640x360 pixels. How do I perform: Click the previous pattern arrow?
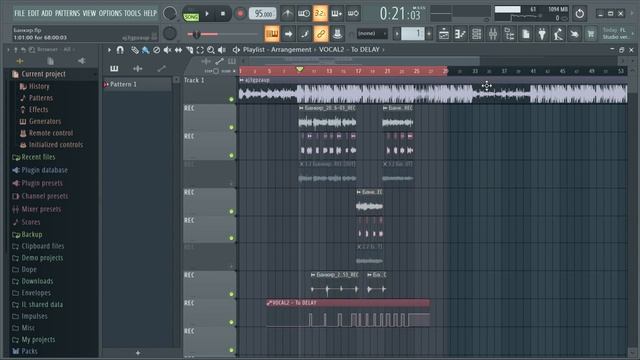[x=396, y=34]
